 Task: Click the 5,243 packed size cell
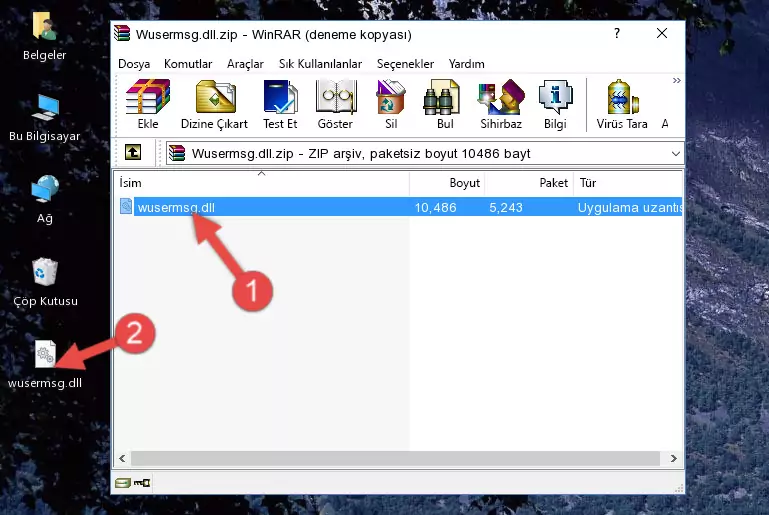(506, 207)
